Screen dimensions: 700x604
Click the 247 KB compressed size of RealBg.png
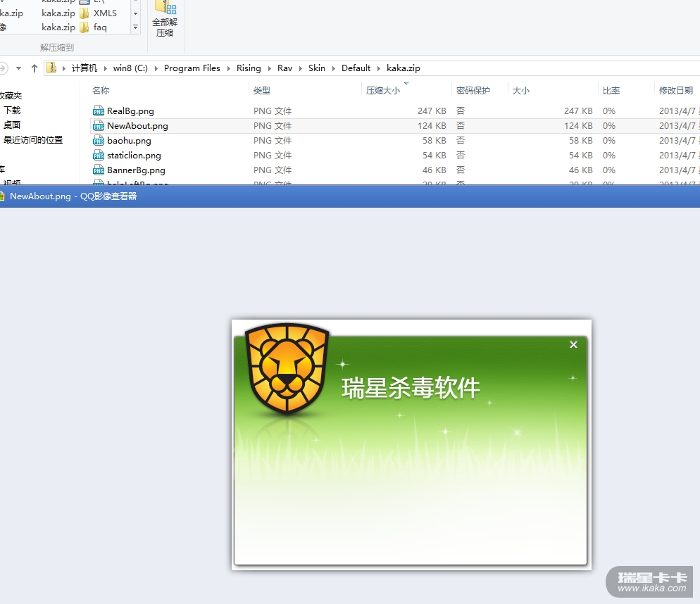[432, 111]
